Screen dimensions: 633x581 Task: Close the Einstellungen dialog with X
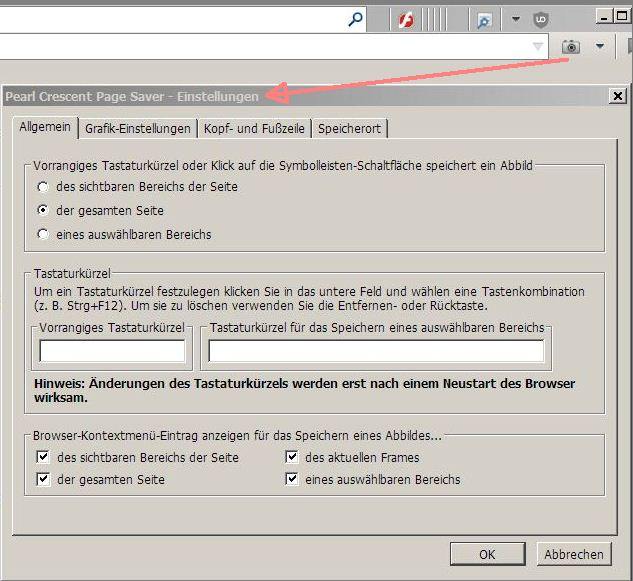pos(618,96)
